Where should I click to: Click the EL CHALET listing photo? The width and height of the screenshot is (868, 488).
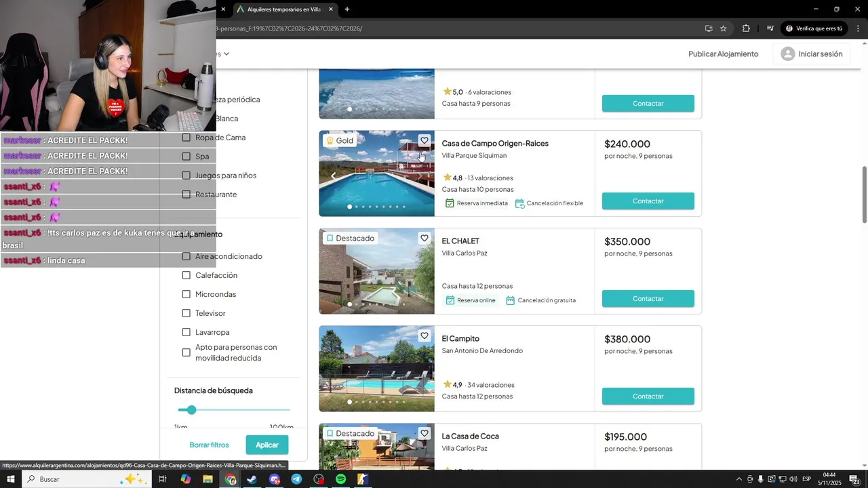pos(376,271)
